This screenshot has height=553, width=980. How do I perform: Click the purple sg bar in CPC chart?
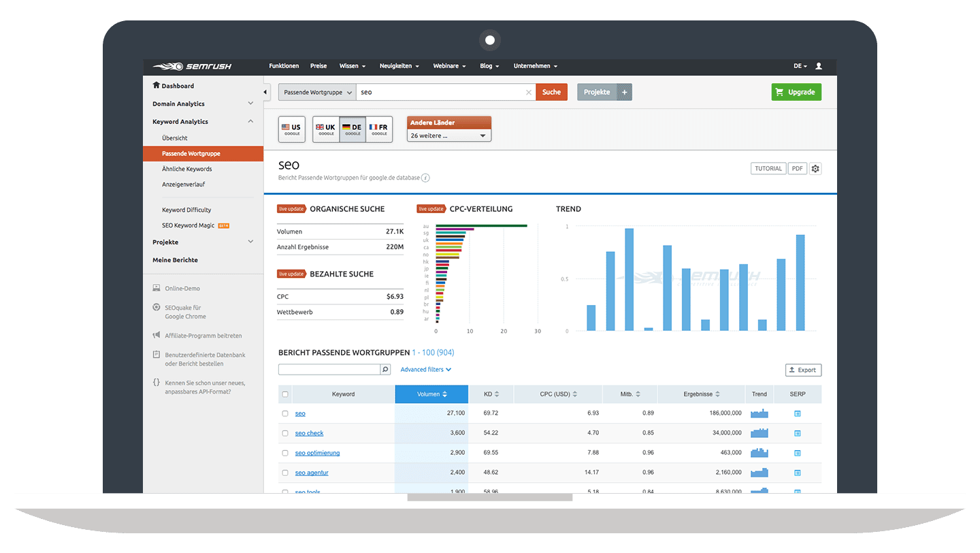pos(455,230)
